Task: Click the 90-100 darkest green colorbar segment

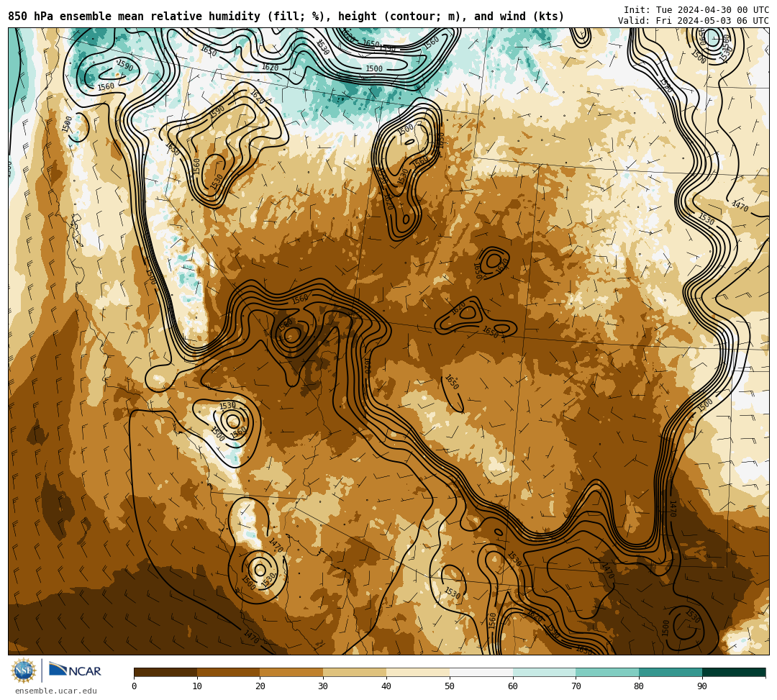Action: pos(734,672)
